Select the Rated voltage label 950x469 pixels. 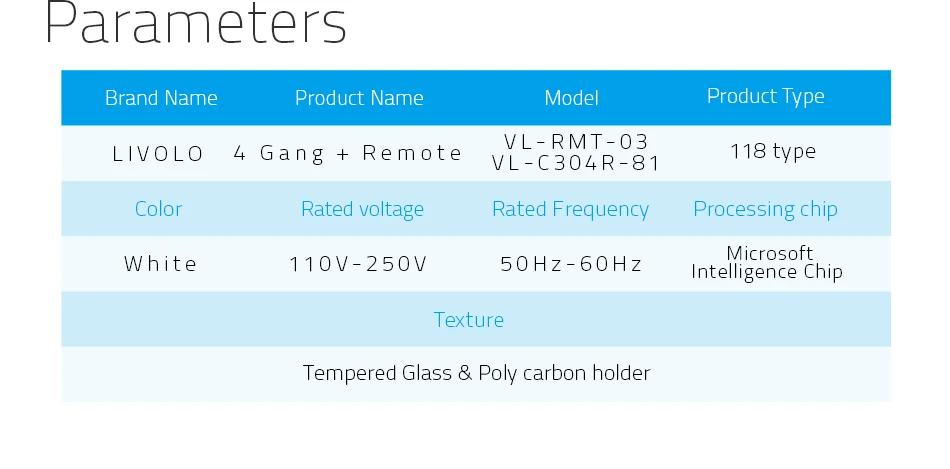(362, 209)
